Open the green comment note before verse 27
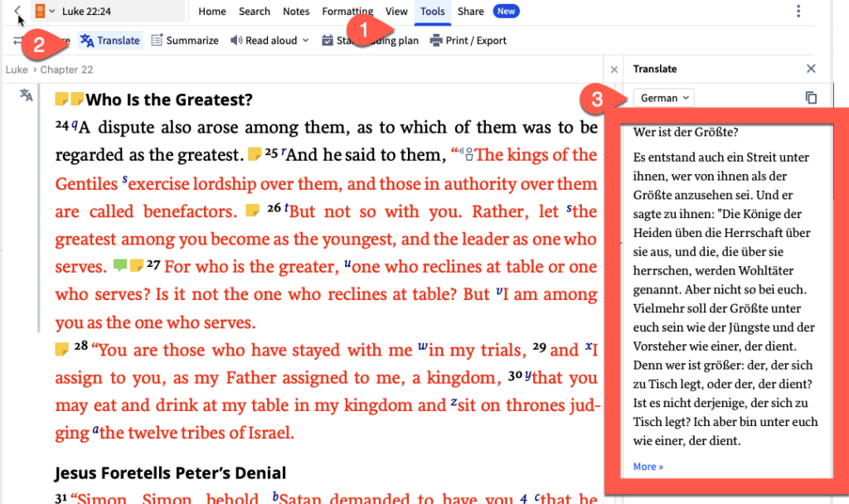The width and height of the screenshot is (849, 504). [119, 266]
